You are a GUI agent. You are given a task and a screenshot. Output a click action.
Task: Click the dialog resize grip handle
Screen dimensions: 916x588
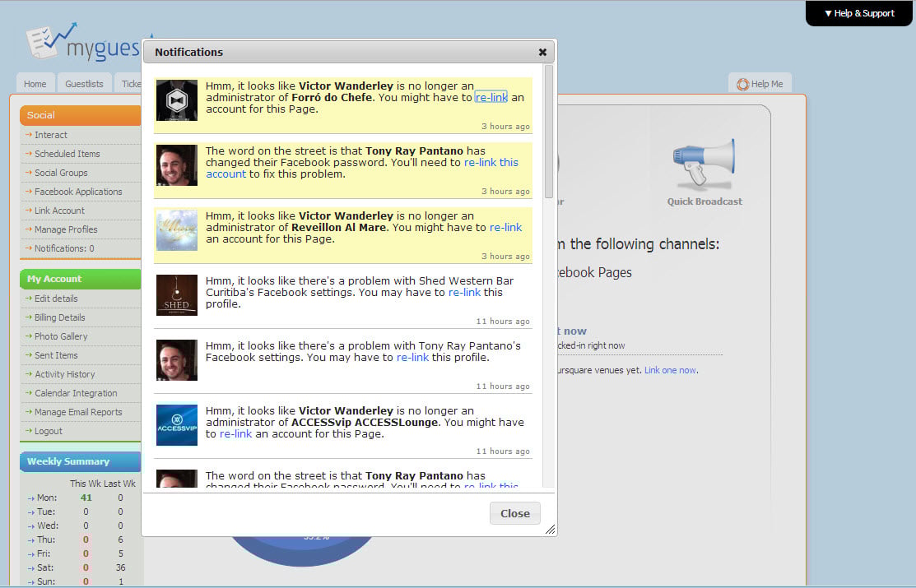pos(550,530)
